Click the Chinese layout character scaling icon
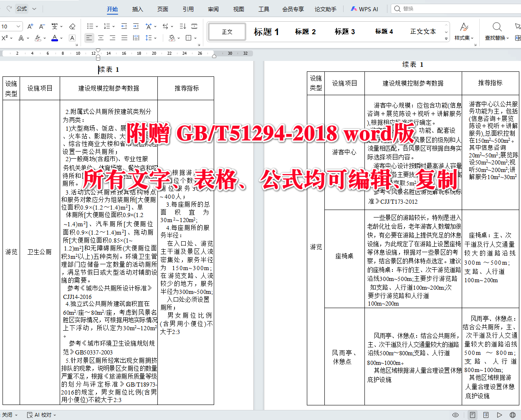The width and height of the screenshot is (521, 420). click(148, 26)
